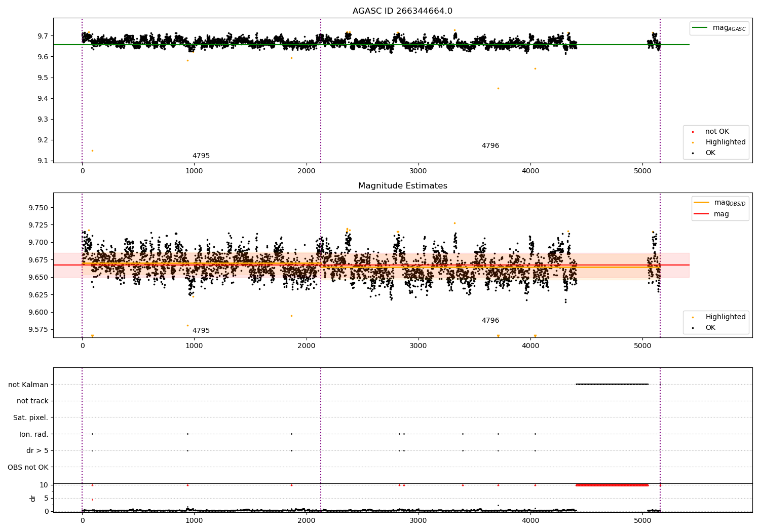Click the rotated 'dr' axis label

tap(33, 498)
